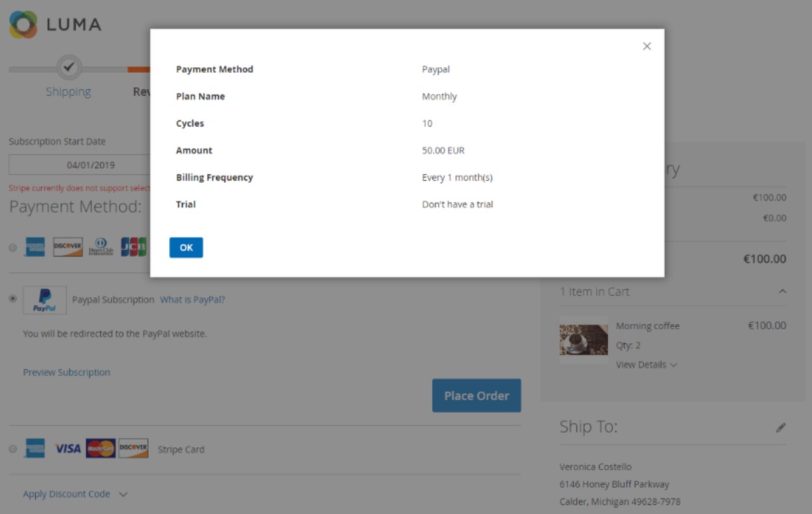Select the Paypal Subscription radio button
Screen dimensions: 812x514
(13, 299)
